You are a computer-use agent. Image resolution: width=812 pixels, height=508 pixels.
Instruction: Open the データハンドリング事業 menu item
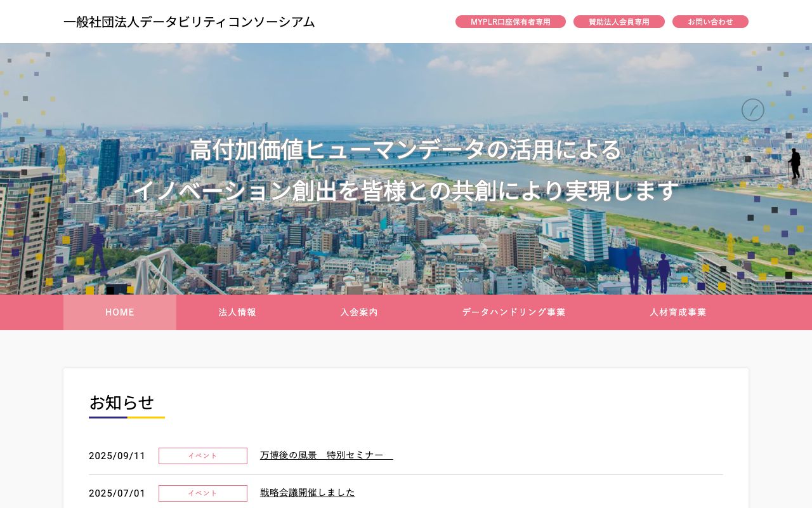(514, 312)
